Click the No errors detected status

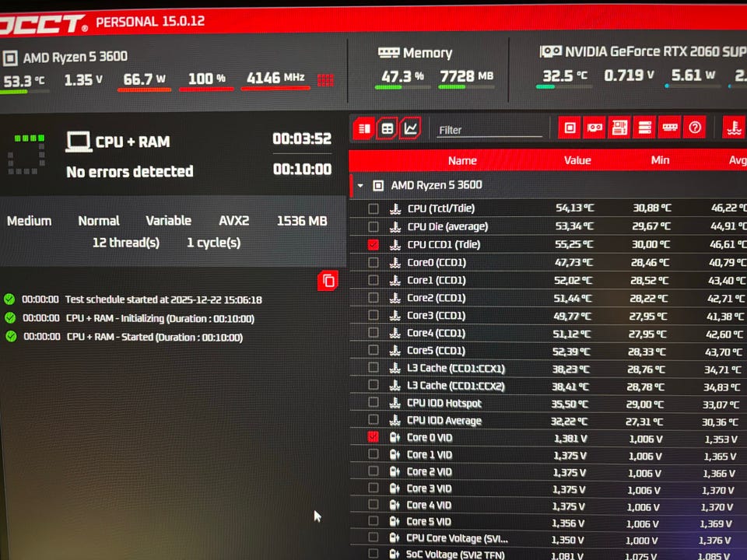[x=130, y=171]
